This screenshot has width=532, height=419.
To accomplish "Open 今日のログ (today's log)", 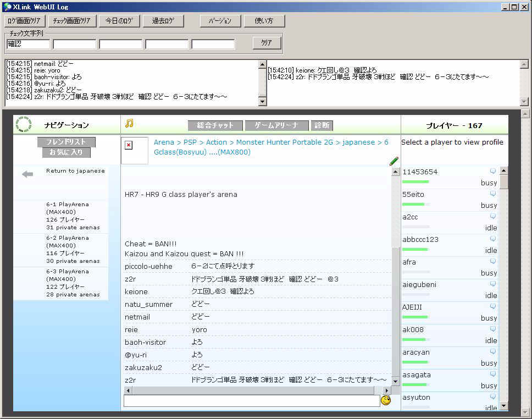I will pos(119,21).
